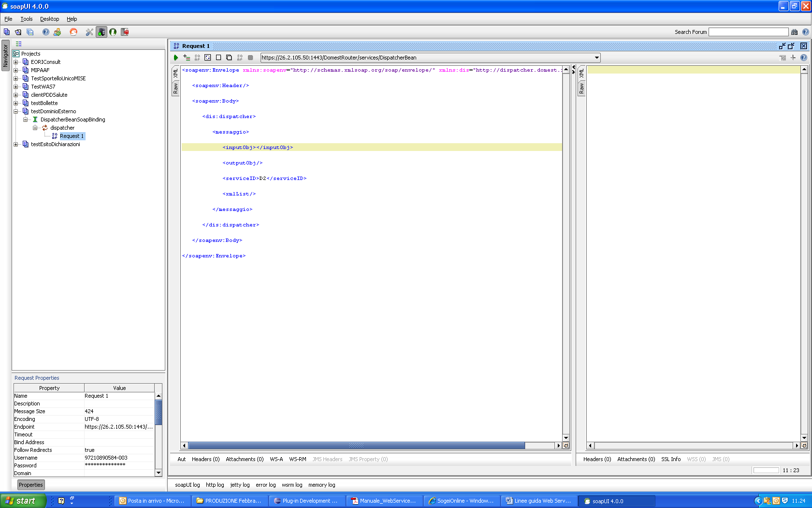Toggle the proxy server toolbar icon
This screenshot has height=508, width=812.
[101, 32]
